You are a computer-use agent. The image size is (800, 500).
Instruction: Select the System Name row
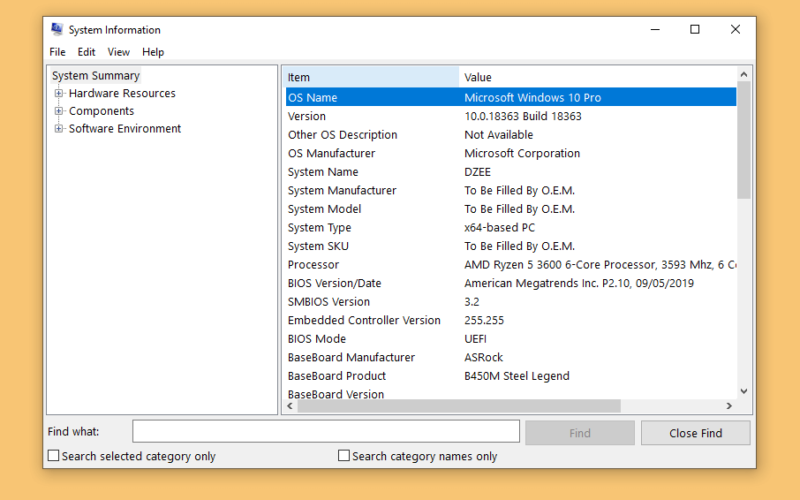pos(511,172)
